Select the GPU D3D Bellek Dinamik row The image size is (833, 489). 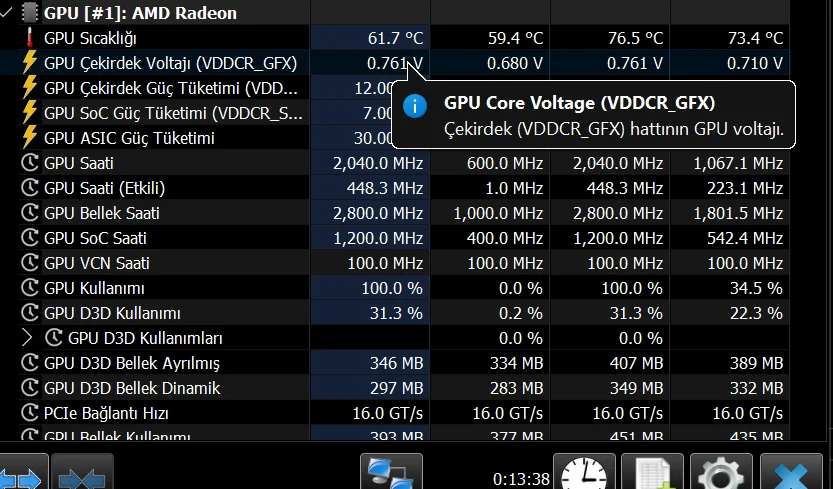click(132, 388)
